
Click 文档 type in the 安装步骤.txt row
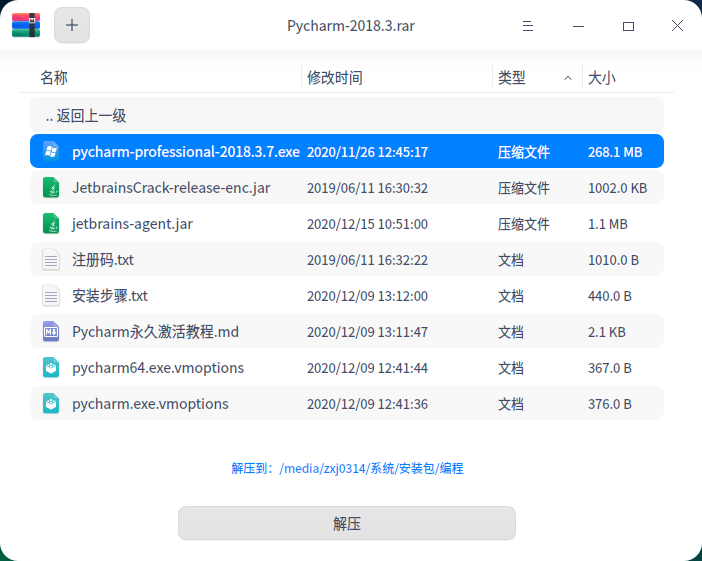tap(511, 296)
